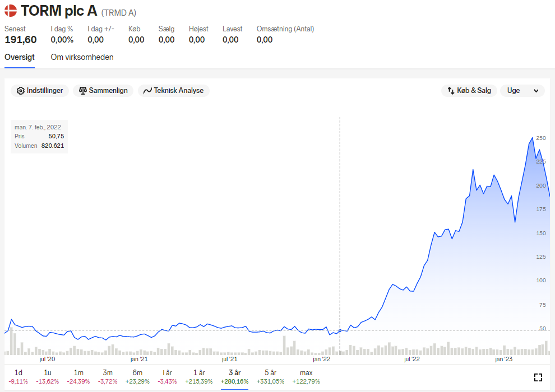
Task: Click the tooltip price 50,75
Action: [56, 137]
